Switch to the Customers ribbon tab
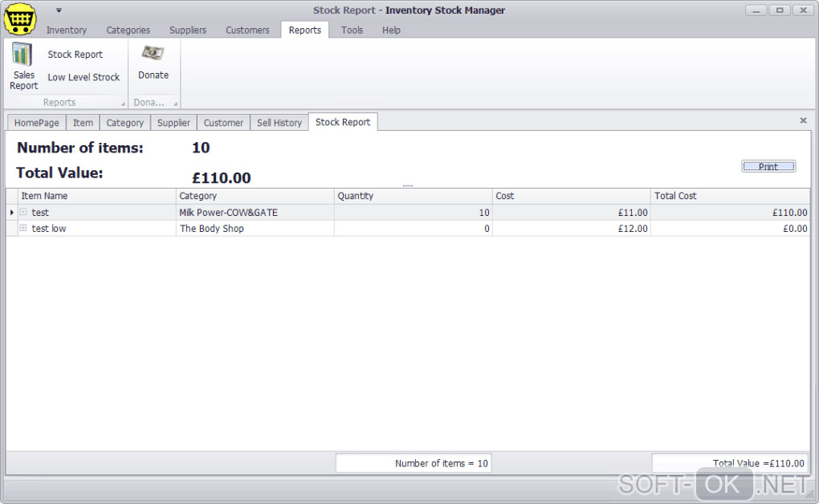The width and height of the screenshot is (819, 504). pos(247,30)
